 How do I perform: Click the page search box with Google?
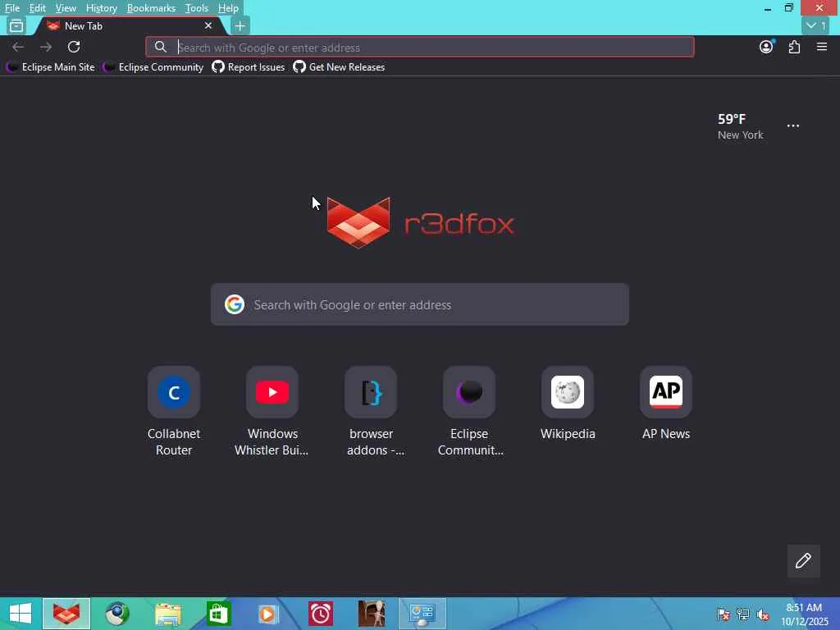click(x=419, y=304)
